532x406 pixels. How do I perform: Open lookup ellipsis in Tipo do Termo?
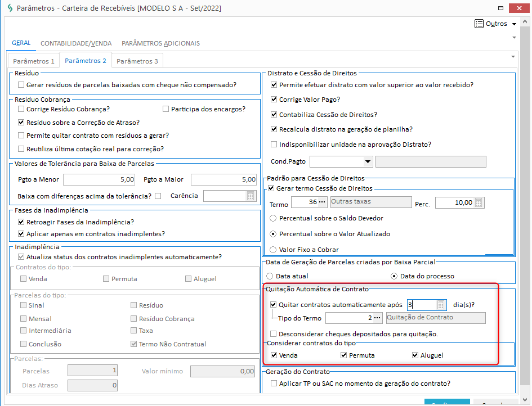[378, 318]
